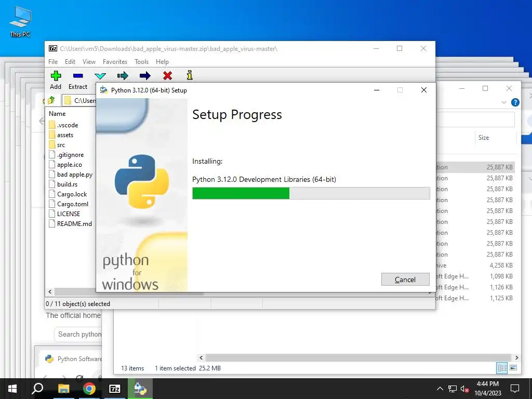Open the This PC desktop icon
This screenshot has height=399, width=532.
(x=20, y=22)
